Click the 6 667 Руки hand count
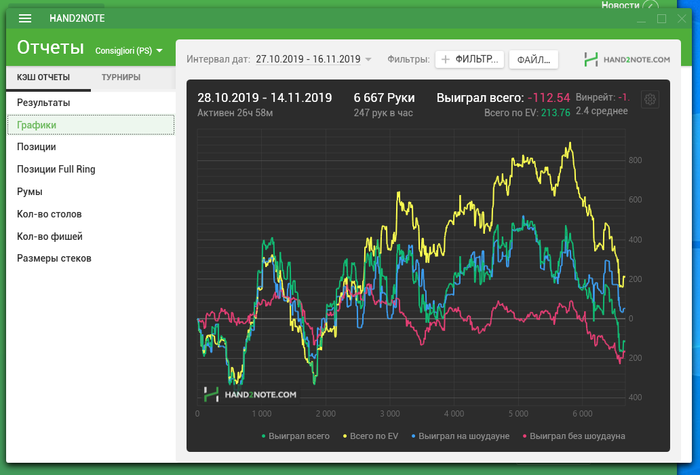The image size is (700, 475). coord(384,98)
